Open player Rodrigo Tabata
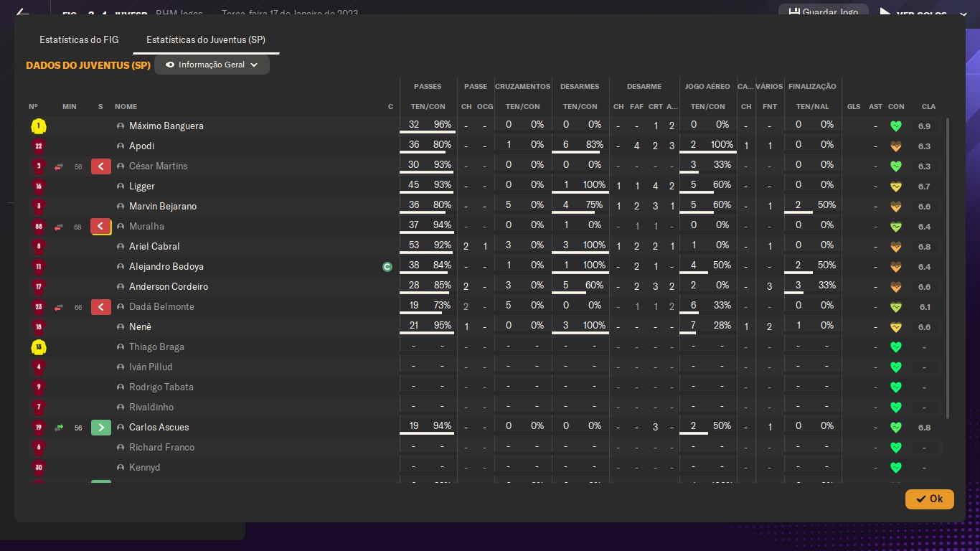Screen dimensions: 980x551 pos(161,387)
